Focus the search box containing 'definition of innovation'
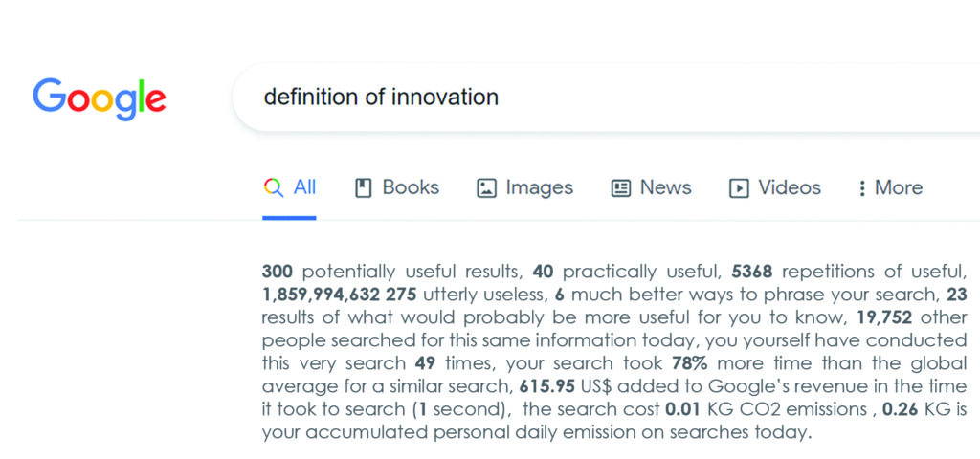Image resolution: width=980 pixels, height=459 pixels. [x=606, y=98]
